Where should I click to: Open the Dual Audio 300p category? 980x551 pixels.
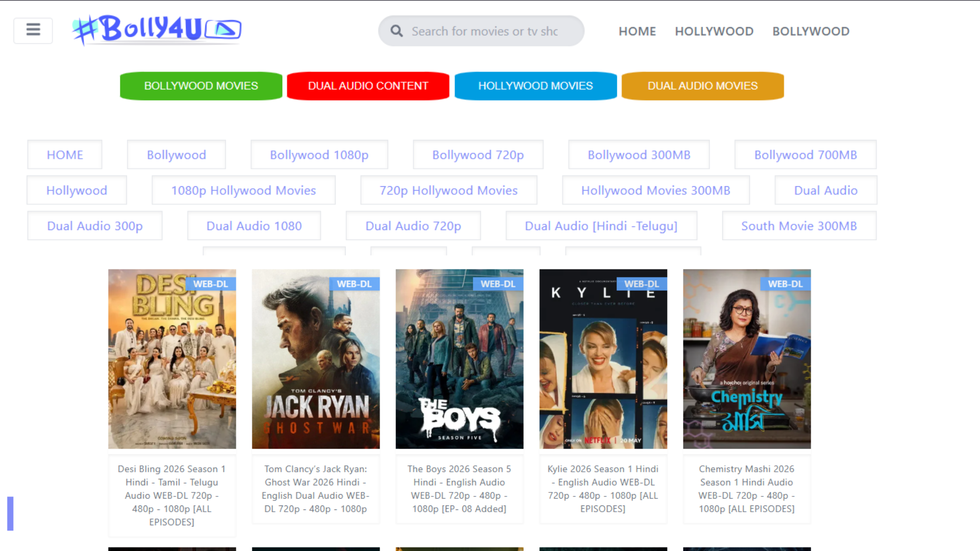[95, 226]
